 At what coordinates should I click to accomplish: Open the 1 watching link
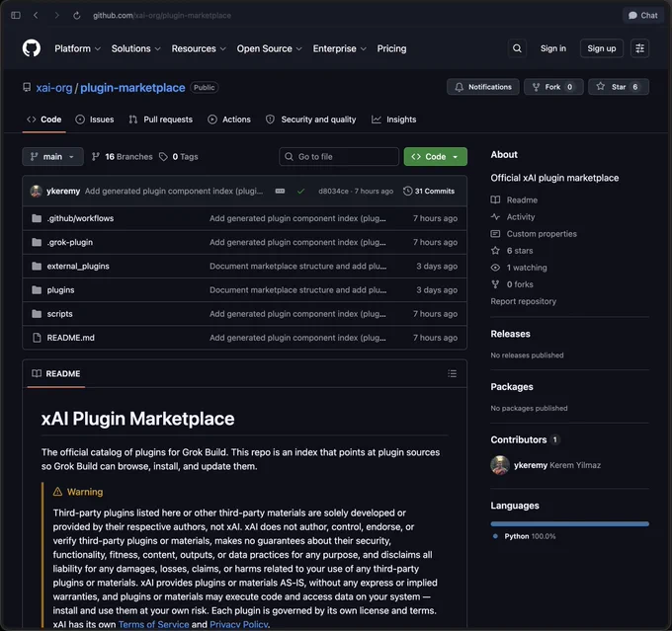(x=519, y=268)
